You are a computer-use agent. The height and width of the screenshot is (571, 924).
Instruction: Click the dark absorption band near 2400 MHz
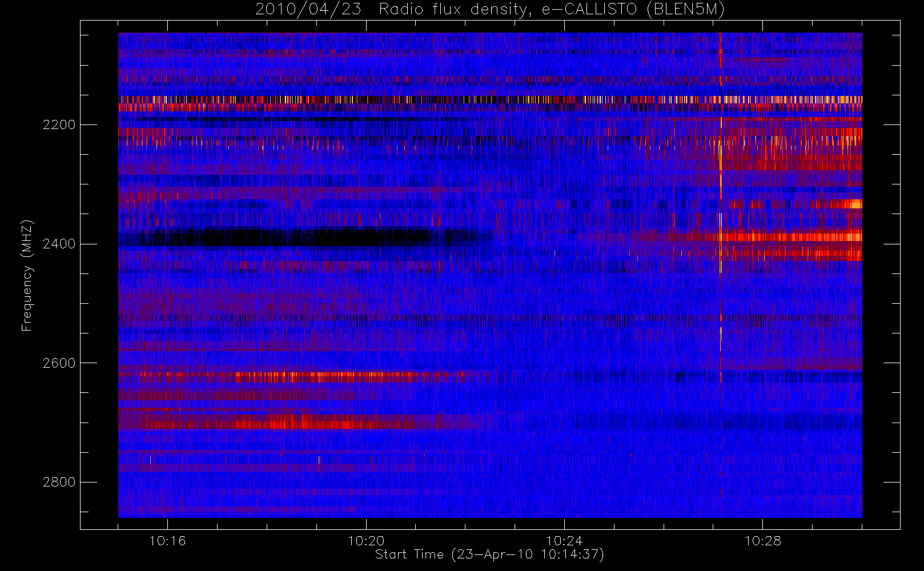tap(306, 238)
